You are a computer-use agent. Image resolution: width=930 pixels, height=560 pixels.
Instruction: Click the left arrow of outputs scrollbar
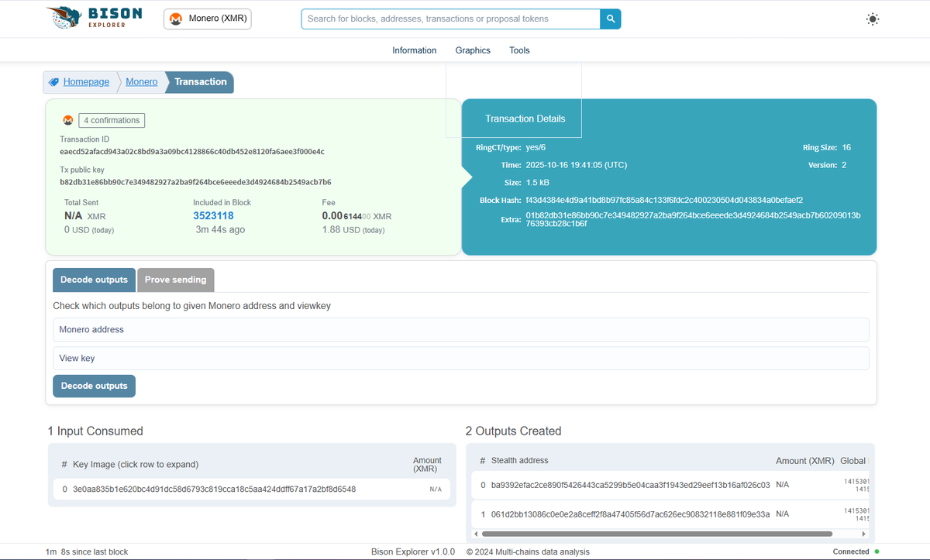pos(476,534)
